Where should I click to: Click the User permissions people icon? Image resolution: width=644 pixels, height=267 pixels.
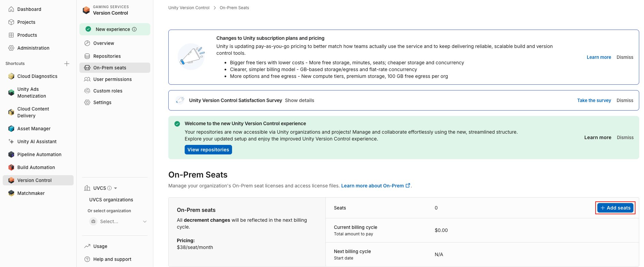pyautogui.click(x=87, y=79)
